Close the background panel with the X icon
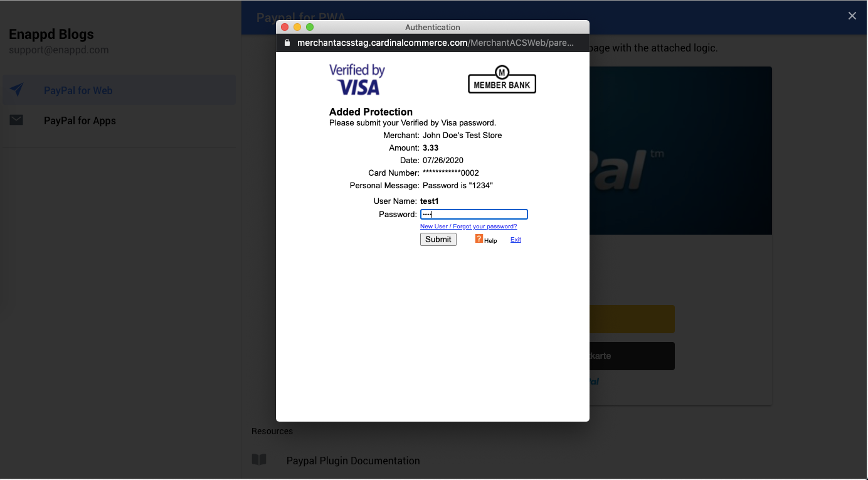 point(852,16)
